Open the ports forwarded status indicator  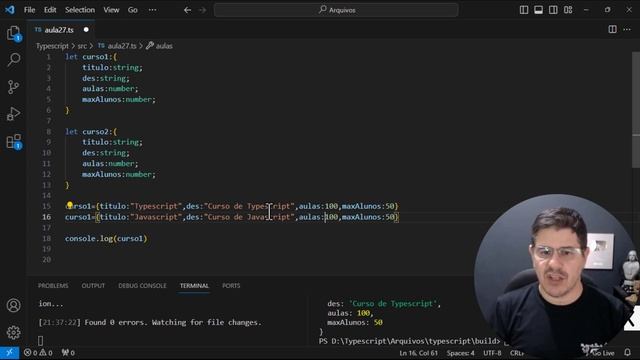point(68,353)
